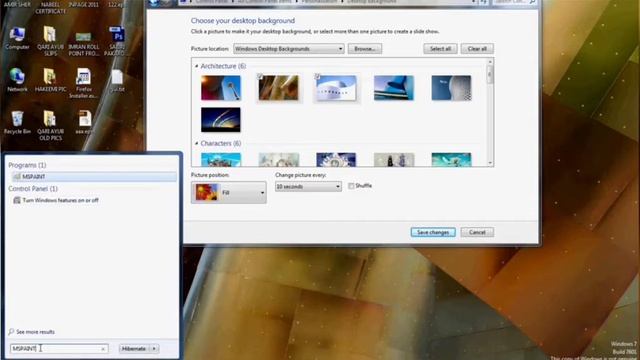Image resolution: width=640 pixels, height=360 pixels.
Task: Click the wallpaper list scroll up arrow
Action: coord(490,62)
